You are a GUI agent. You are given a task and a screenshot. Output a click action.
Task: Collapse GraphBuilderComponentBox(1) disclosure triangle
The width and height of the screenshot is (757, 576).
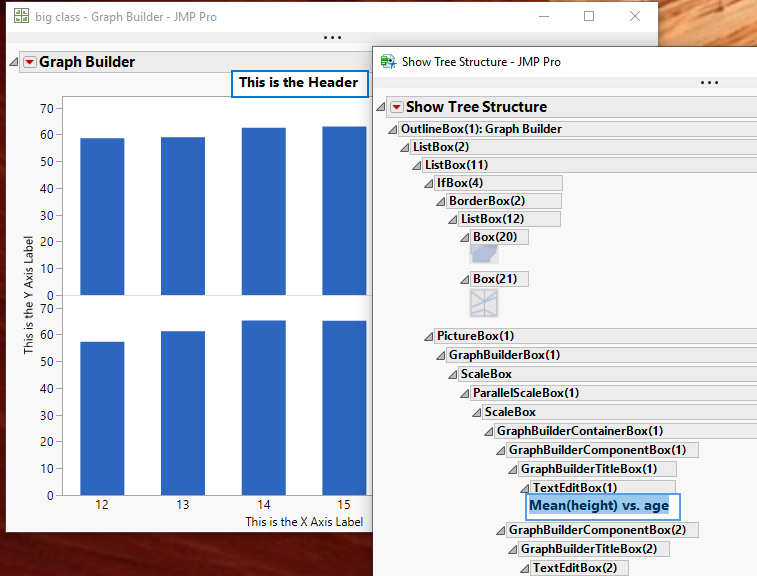click(x=501, y=450)
